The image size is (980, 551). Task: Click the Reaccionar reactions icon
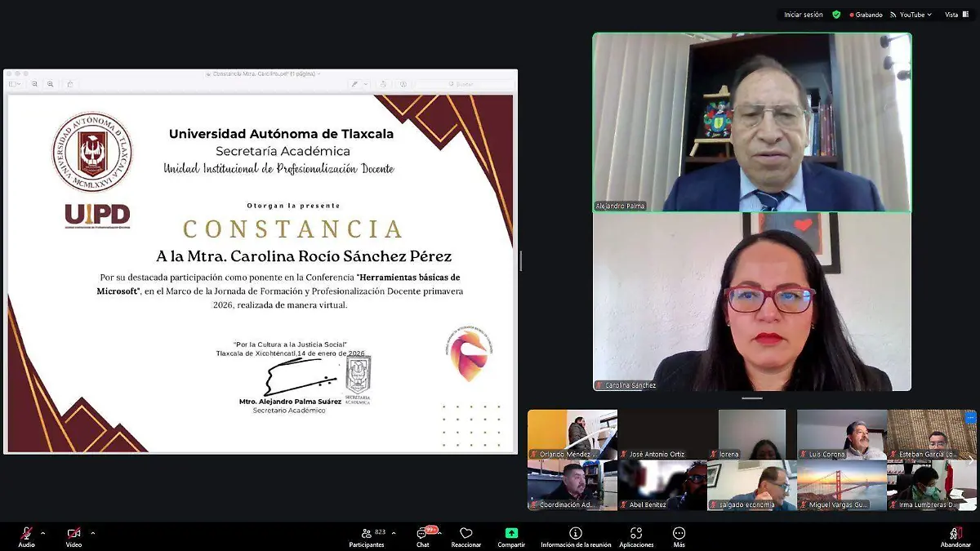[x=465, y=534]
